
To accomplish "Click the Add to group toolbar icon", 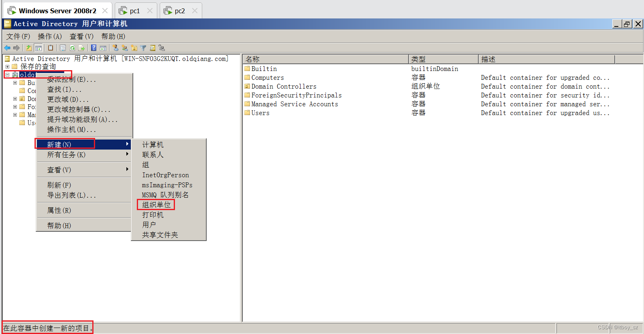I will pyautogui.click(x=162, y=48).
